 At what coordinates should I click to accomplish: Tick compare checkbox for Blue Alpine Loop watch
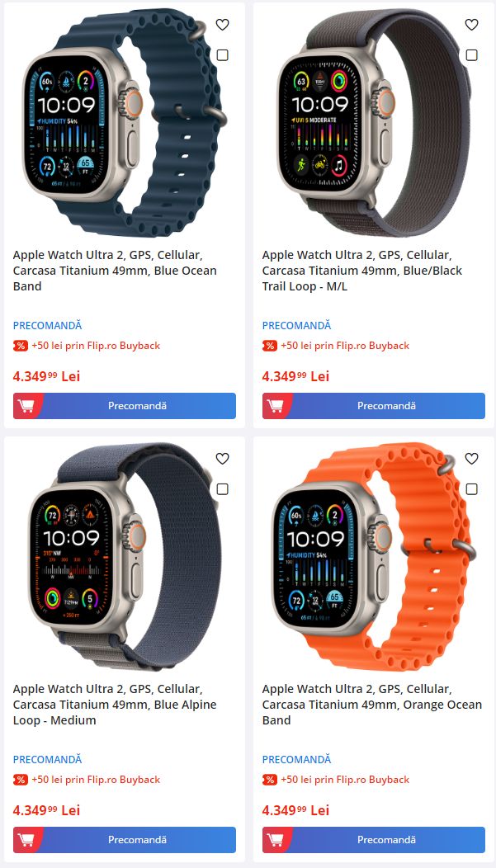(x=222, y=489)
